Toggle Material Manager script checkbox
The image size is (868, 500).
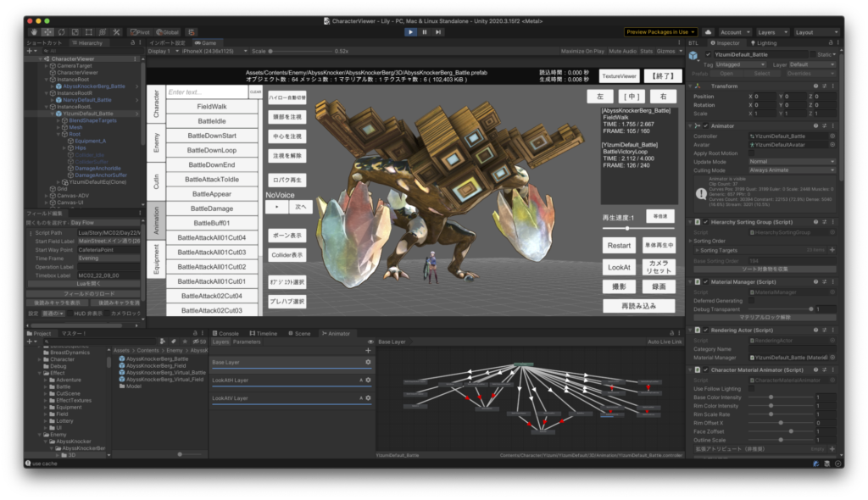coord(706,282)
